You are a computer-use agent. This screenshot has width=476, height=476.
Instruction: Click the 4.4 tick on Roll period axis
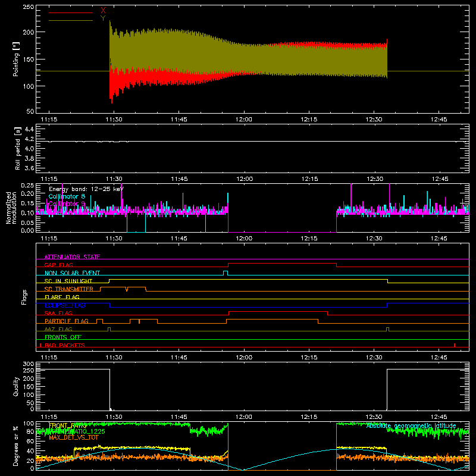pos(29,129)
